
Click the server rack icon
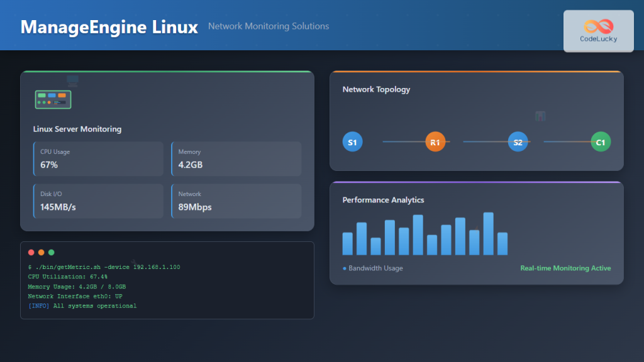pyautogui.click(x=53, y=99)
